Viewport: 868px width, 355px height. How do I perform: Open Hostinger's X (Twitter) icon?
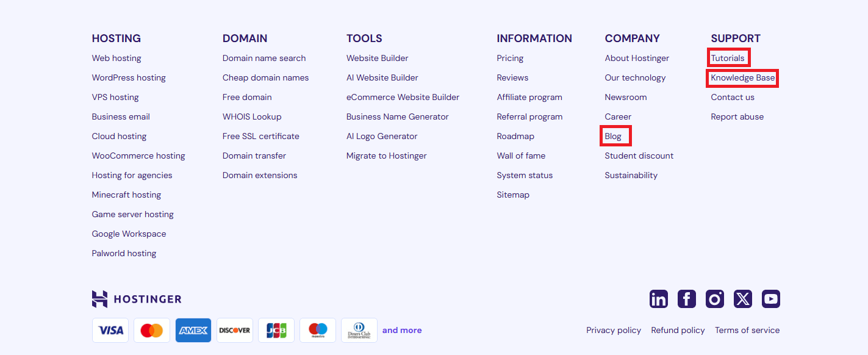[x=743, y=299]
